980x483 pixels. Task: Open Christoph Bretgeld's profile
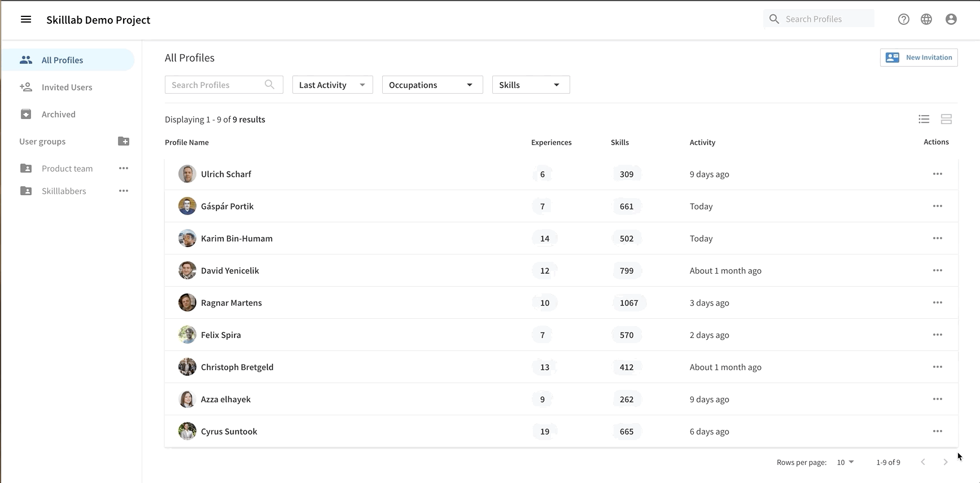pos(237,367)
